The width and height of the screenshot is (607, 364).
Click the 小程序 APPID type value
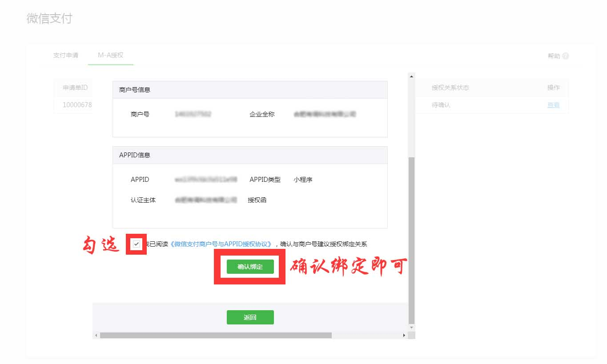click(303, 180)
